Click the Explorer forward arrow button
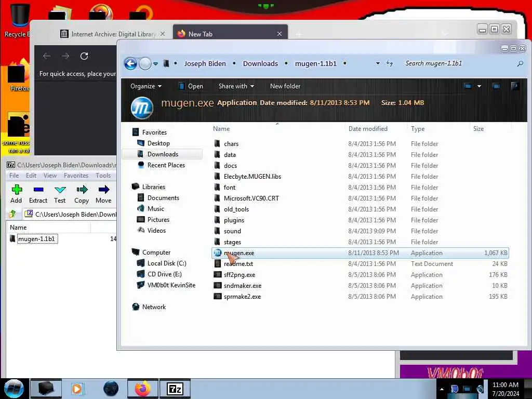The height and width of the screenshot is (399, 532). point(145,63)
